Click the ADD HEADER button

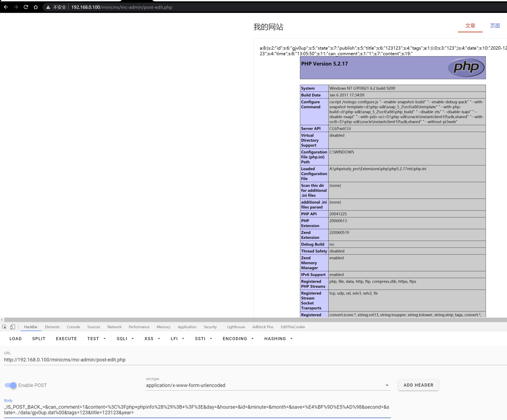pyautogui.click(x=418, y=385)
